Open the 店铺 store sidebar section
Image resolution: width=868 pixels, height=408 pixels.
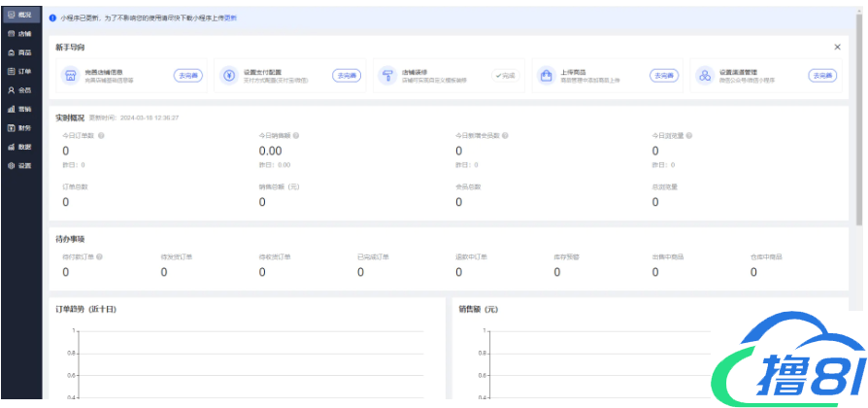pos(19,33)
